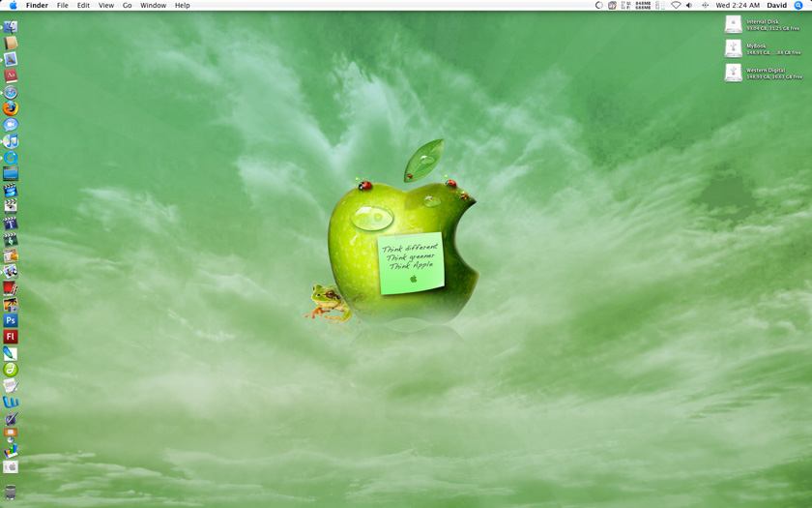Open Numbers bar chart icon
Screen dimensions: 812x508
[x=11, y=451]
